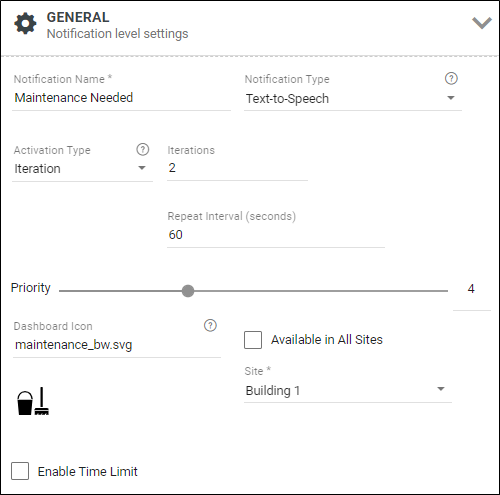Viewport: 500px width, 495px height.
Task: Click the maintenance bucket and broom icon preview
Action: [33, 401]
